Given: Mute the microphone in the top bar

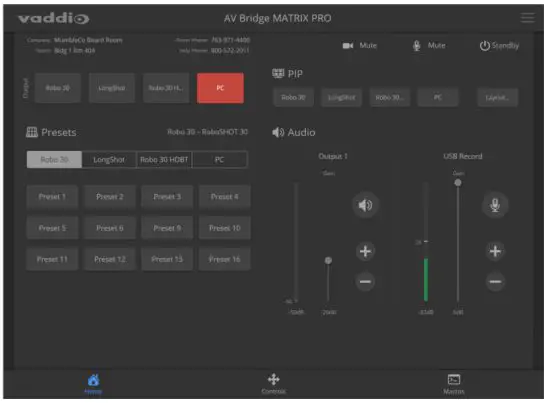Looking at the screenshot, I should [429, 46].
